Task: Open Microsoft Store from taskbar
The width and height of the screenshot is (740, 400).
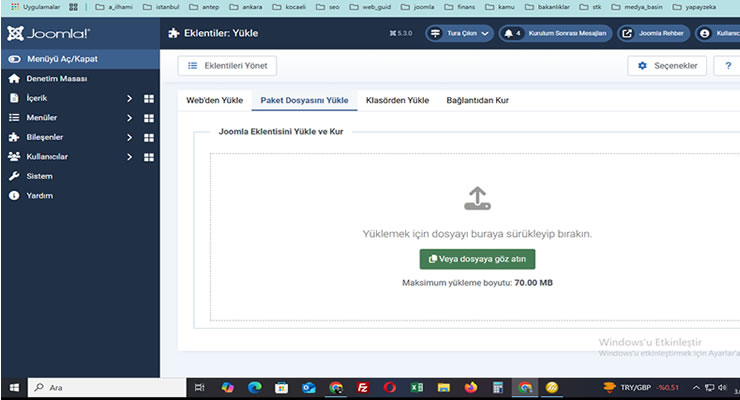Action: tap(282, 388)
